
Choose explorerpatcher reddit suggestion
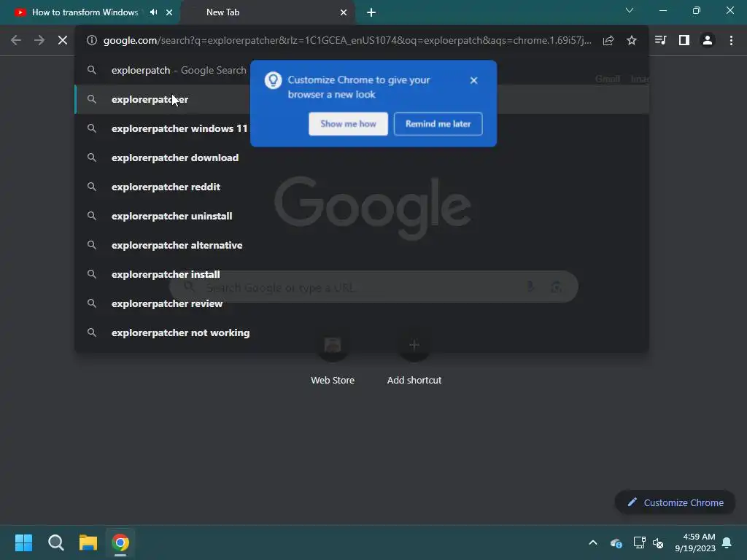pos(362,187)
